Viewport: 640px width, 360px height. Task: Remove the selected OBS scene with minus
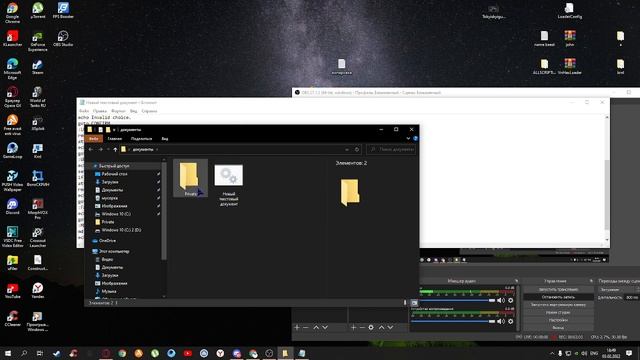306,327
